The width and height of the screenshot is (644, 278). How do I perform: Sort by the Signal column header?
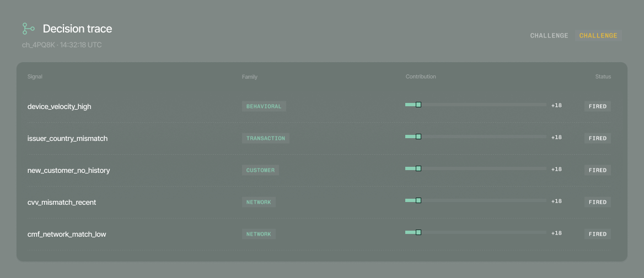click(35, 77)
